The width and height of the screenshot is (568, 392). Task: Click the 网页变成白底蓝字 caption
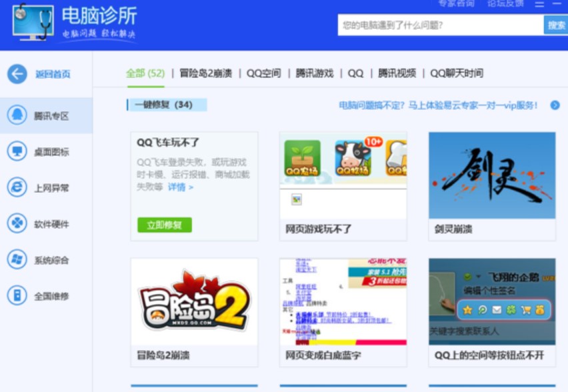click(x=323, y=355)
